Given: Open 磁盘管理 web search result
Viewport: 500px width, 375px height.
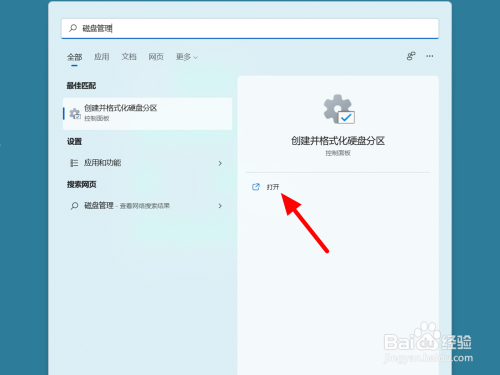Looking at the screenshot, I should point(147,206).
